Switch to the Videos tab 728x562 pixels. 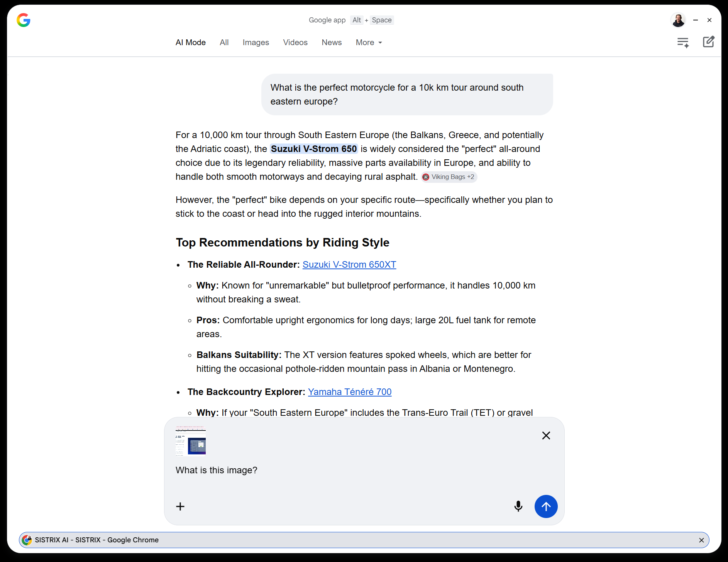tap(295, 42)
